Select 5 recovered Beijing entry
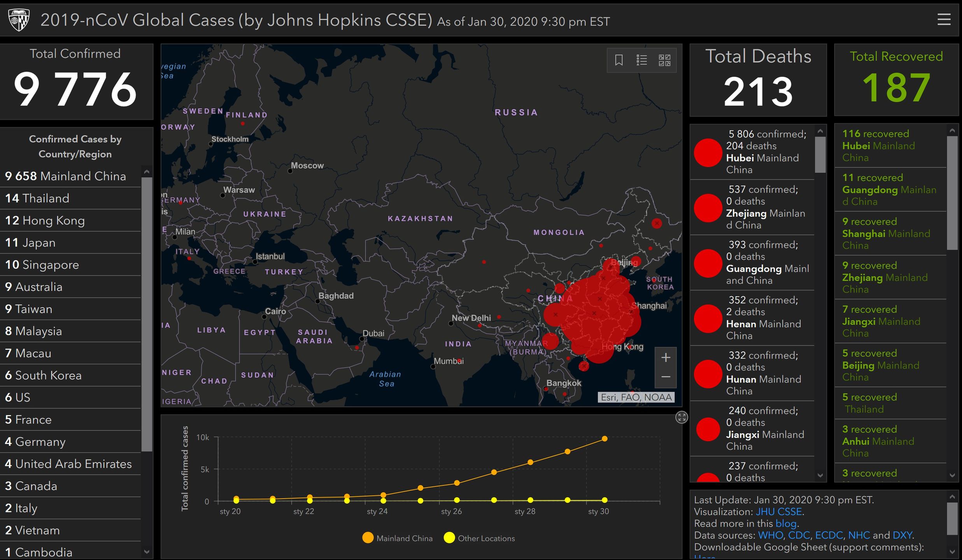This screenshot has height=560, width=962. 890,366
